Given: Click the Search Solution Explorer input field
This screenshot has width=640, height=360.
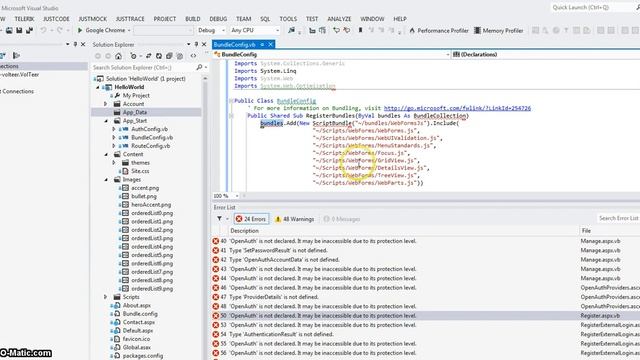Looking at the screenshot, I should tap(143, 67).
